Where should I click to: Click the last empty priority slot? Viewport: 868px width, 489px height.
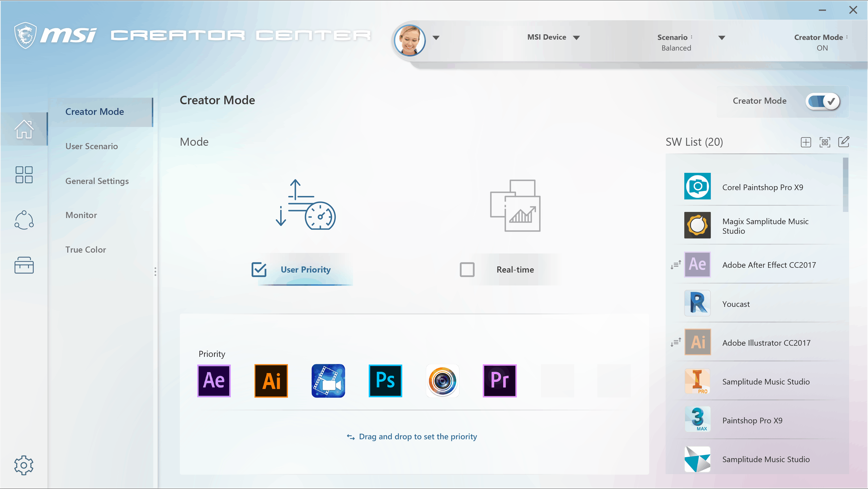click(x=614, y=381)
